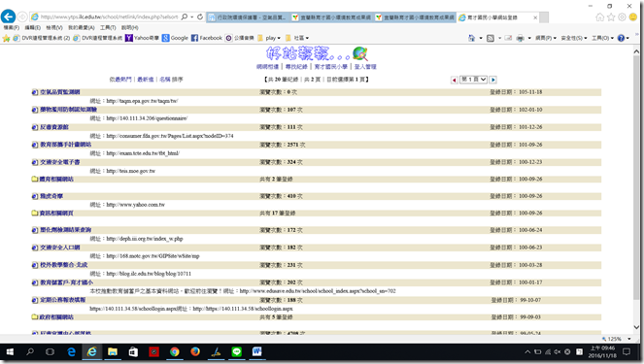This screenshot has width=644, height=364.
Task: Open the 檔案(F) menu
Action: click(x=12, y=27)
